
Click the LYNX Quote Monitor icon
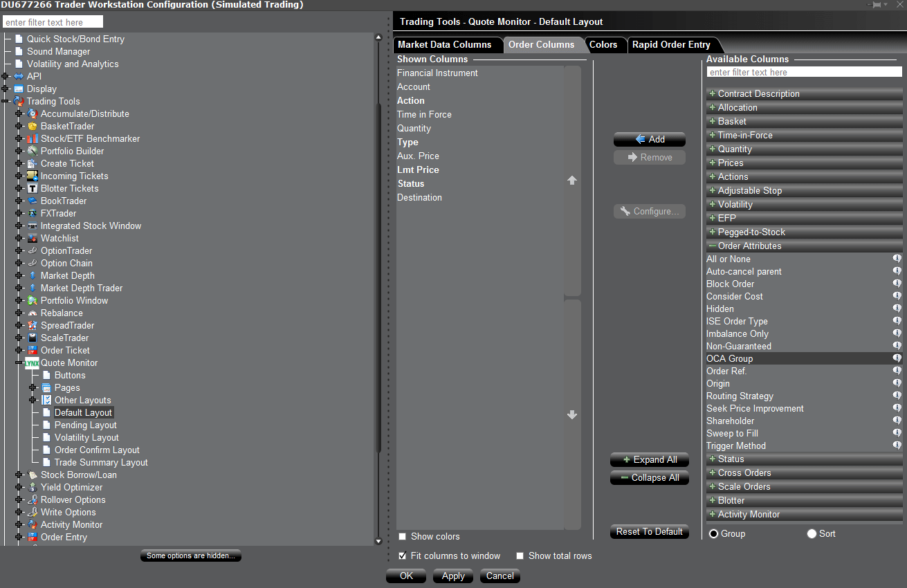coord(32,362)
